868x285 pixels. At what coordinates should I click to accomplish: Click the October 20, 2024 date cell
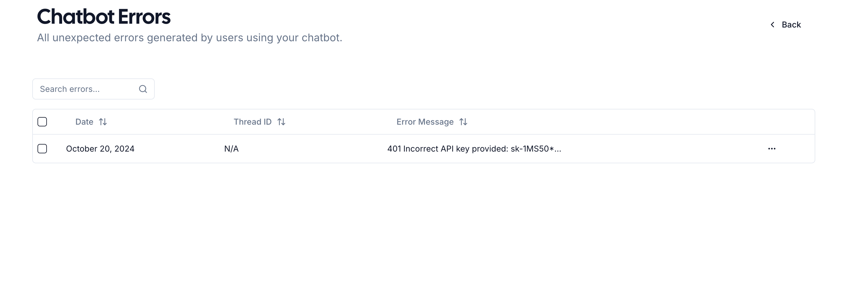pos(100,149)
